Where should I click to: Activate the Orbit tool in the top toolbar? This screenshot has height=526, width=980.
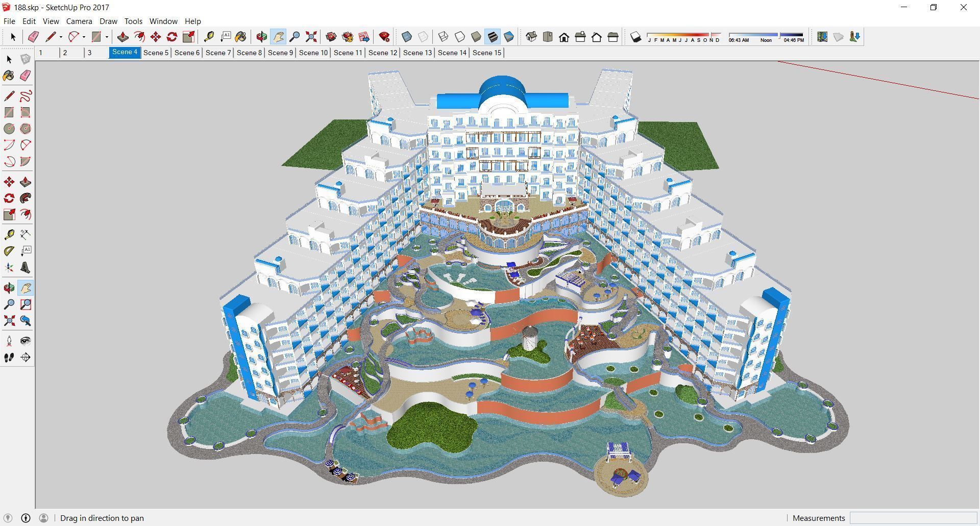[x=262, y=37]
